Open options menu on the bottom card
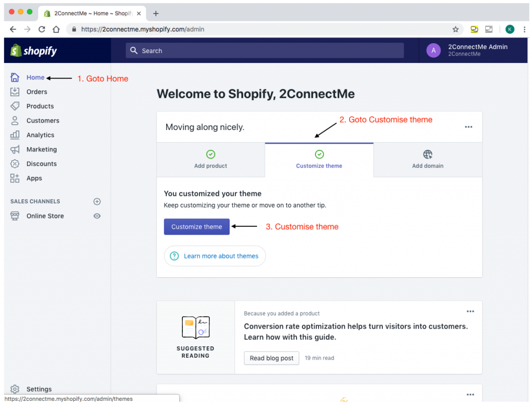The width and height of the screenshot is (532, 404). tap(470, 395)
